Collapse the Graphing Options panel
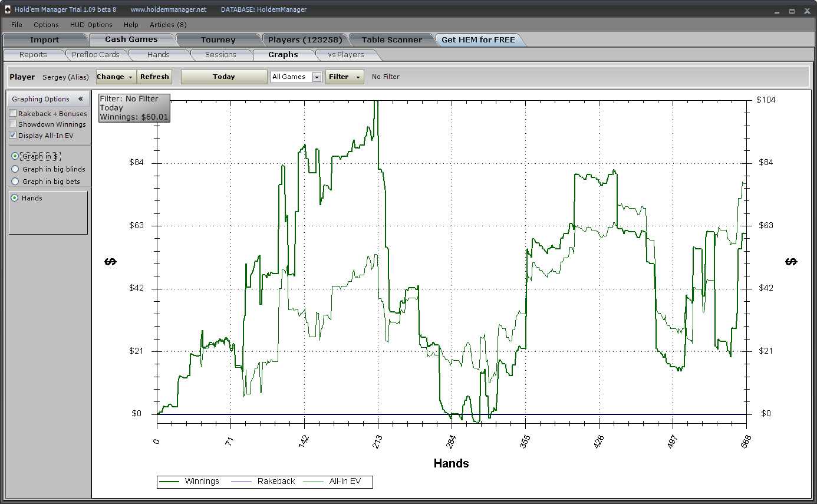 tap(80, 99)
